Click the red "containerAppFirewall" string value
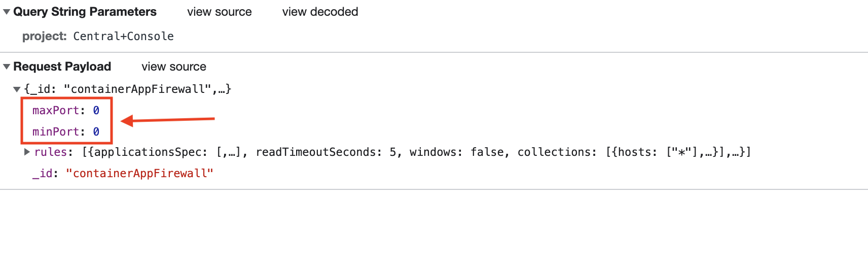This screenshot has height=263, width=868. click(139, 173)
